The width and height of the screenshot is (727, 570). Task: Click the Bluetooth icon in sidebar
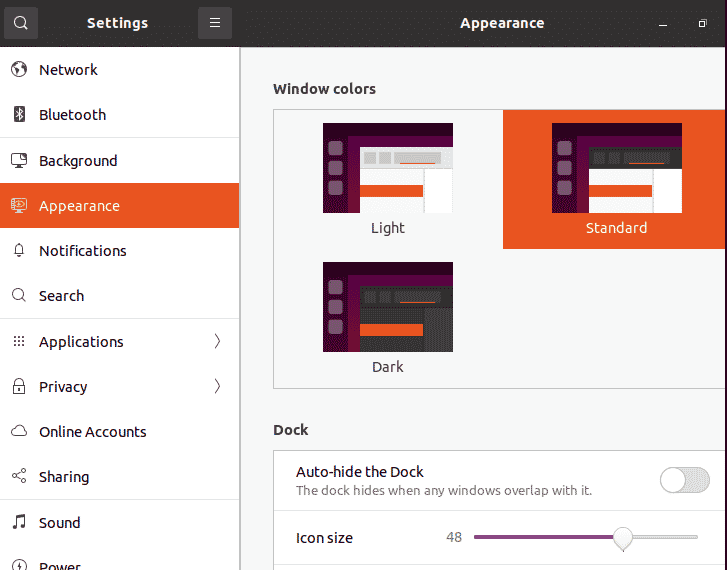(19, 114)
